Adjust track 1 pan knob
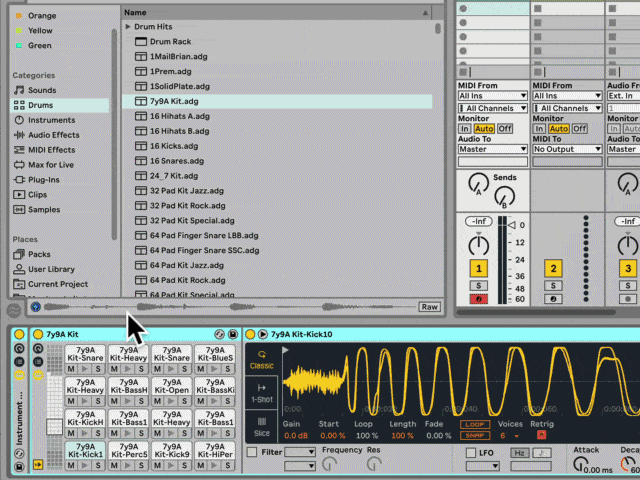This screenshot has height=480, width=640. point(478,245)
